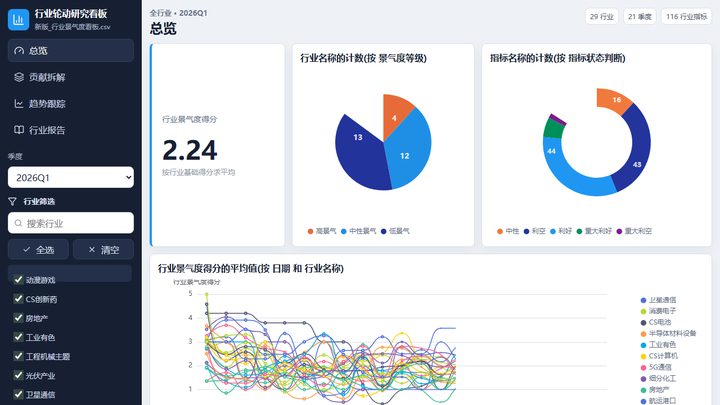Toggle the 房地产 checkbox
Screen dimensions: 720x405
click(18, 318)
